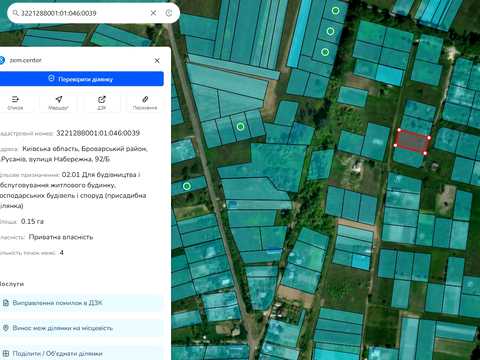Image resolution: width=480 pixels, height=360 pixels.
Task: Open Винос меж ділянки на місцевість service
Action: 81,328
